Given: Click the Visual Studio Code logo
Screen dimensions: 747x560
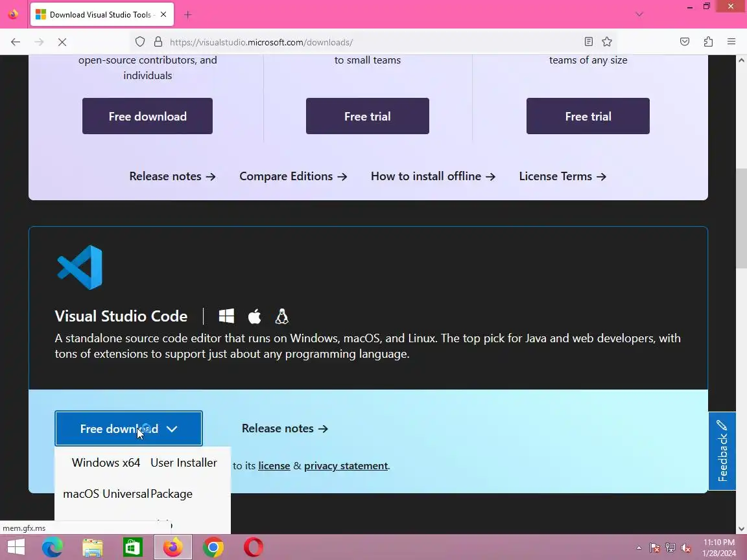Looking at the screenshot, I should point(80,267).
